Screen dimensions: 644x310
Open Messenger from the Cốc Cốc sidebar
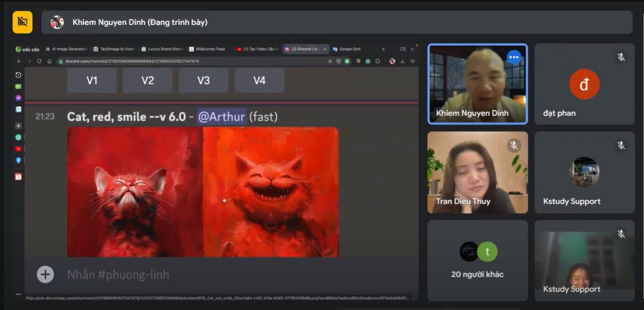[x=18, y=98]
